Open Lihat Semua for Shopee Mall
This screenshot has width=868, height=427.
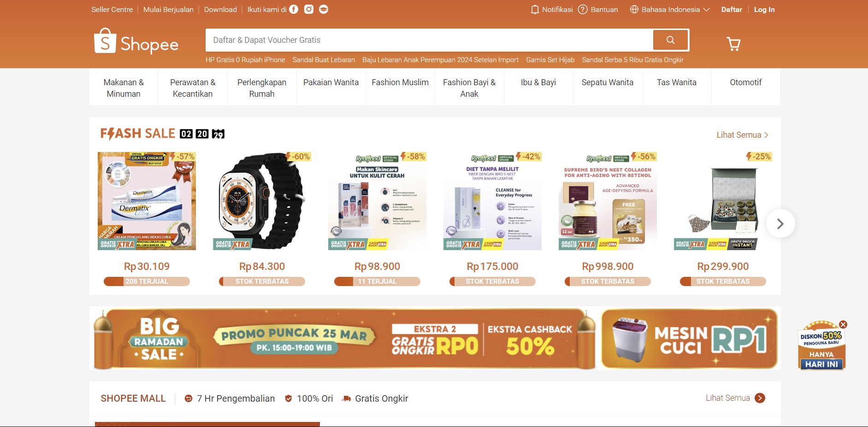pos(735,398)
